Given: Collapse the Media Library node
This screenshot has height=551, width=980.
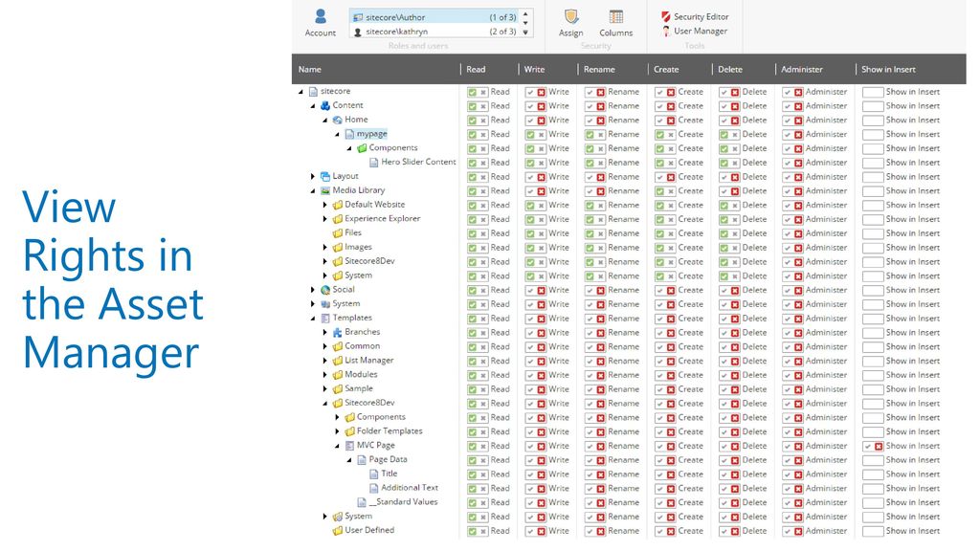Looking at the screenshot, I should click(313, 191).
